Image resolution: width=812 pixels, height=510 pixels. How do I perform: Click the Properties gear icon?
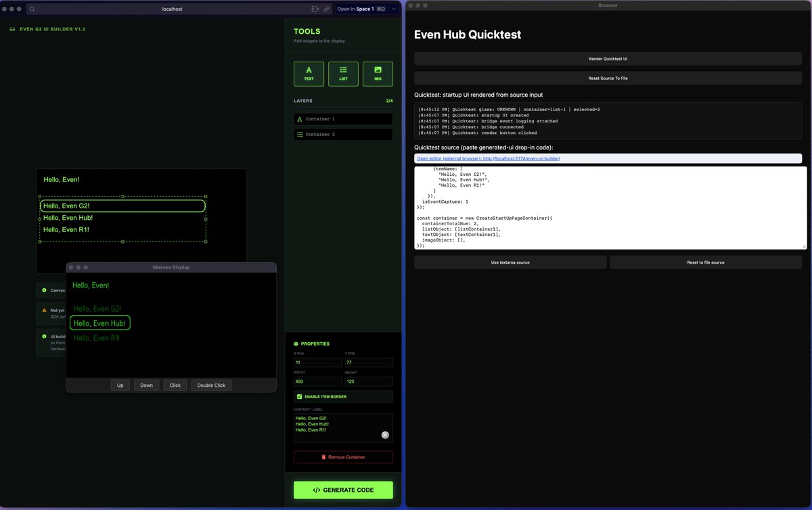296,344
